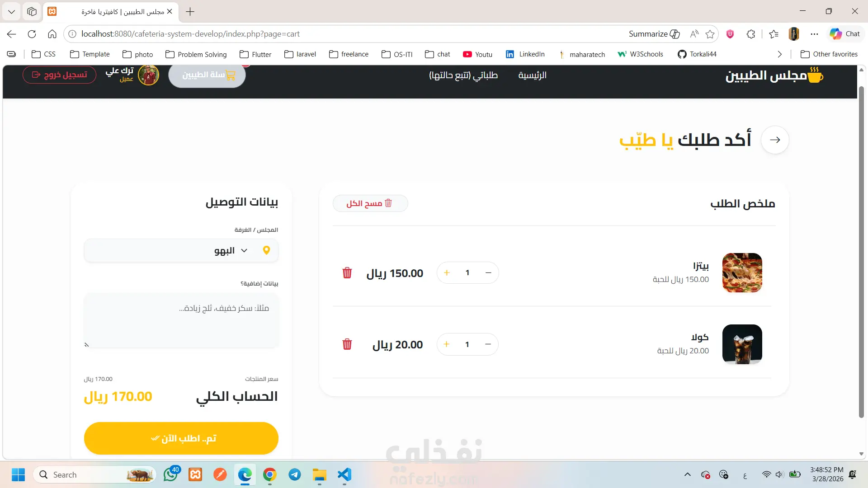The height and width of the screenshot is (488, 868).
Task: Click تسجيل خروج logout button
Action: (60, 75)
